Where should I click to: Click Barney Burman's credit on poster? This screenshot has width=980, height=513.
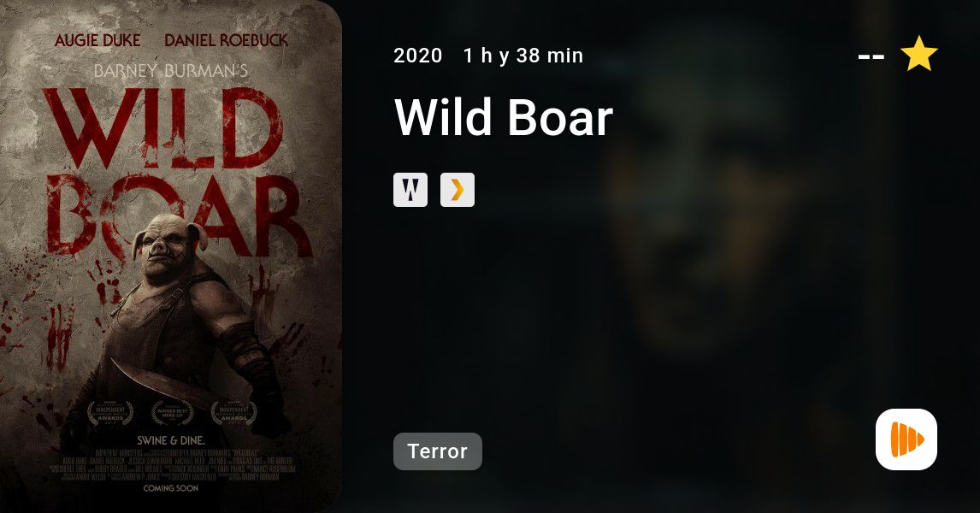[171, 71]
